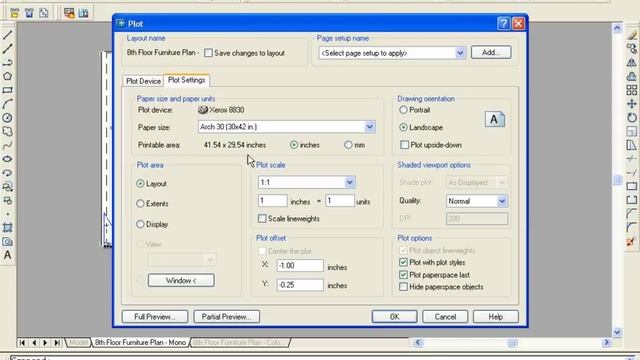The image size is (640, 360).
Task: Select the Polyline tool
Action: [x=7, y=63]
